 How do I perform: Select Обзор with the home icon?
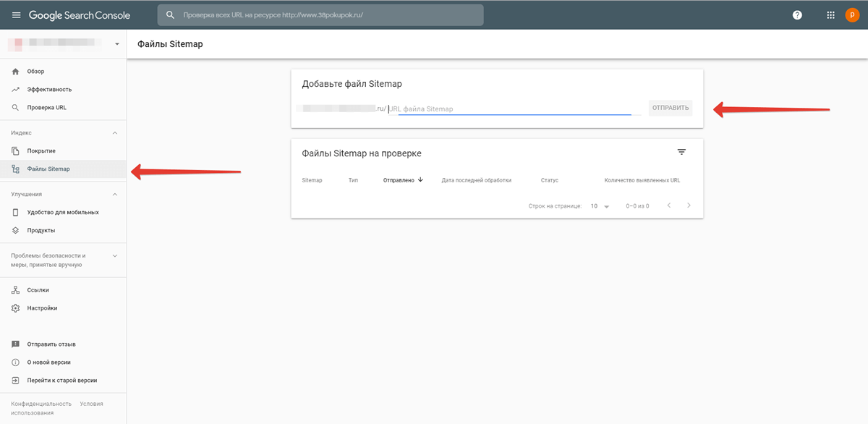(x=36, y=71)
